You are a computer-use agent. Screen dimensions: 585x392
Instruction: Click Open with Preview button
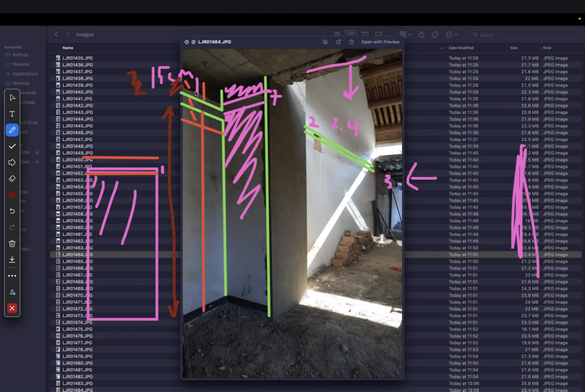380,42
